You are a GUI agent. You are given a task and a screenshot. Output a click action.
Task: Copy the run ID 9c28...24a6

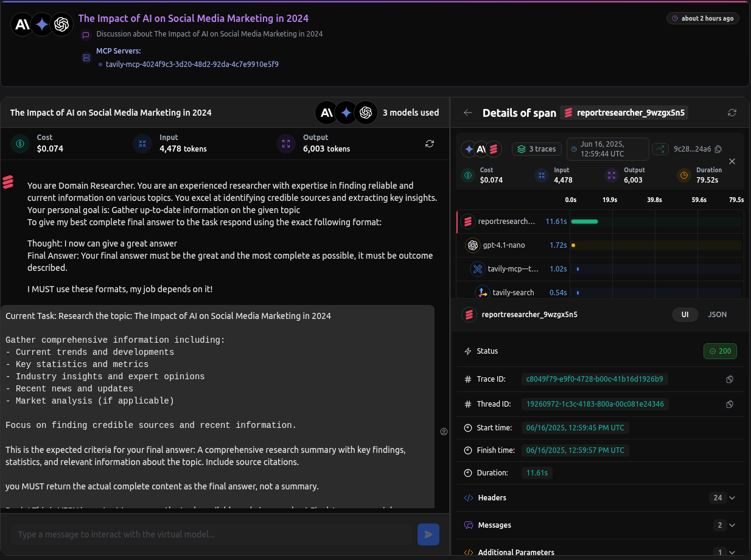click(718, 149)
